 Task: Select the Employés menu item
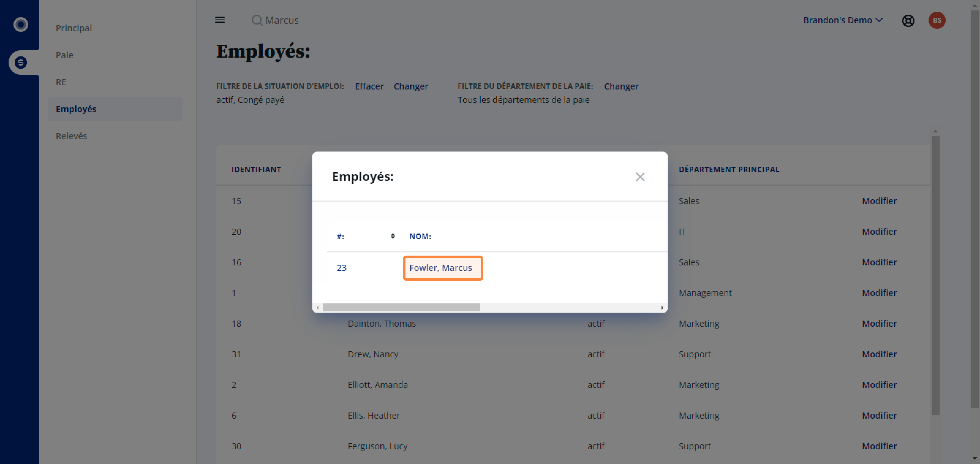pos(115,109)
